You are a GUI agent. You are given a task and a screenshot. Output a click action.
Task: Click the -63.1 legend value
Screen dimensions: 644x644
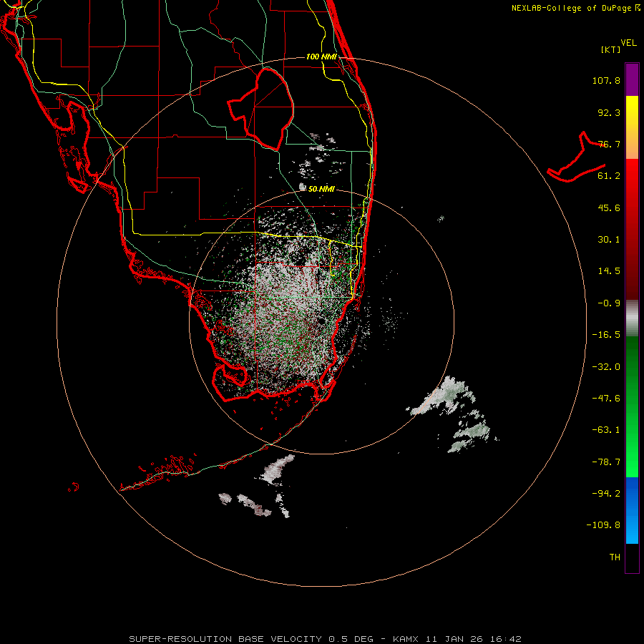(606, 430)
